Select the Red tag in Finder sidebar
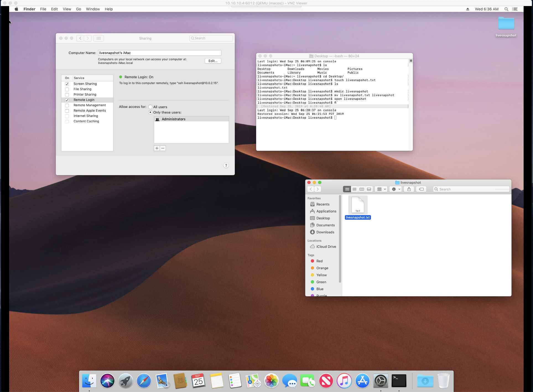Viewport: 533px width, 392px height. click(x=319, y=261)
